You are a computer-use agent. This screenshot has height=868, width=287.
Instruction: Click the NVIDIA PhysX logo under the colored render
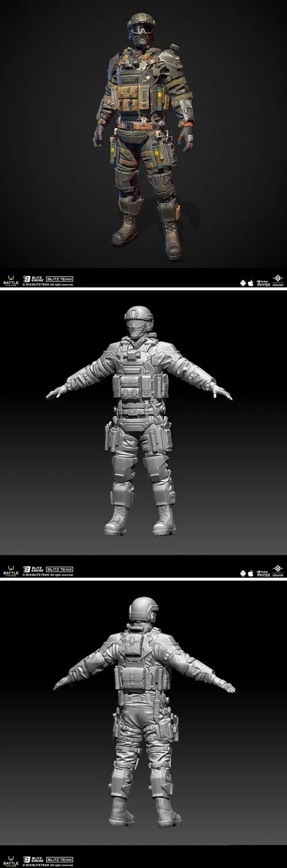coord(262,282)
